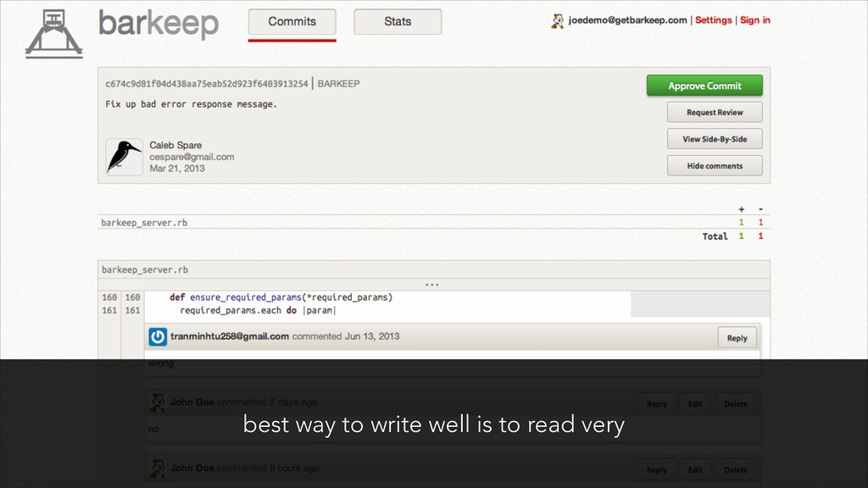Click the Total row label

click(x=715, y=236)
